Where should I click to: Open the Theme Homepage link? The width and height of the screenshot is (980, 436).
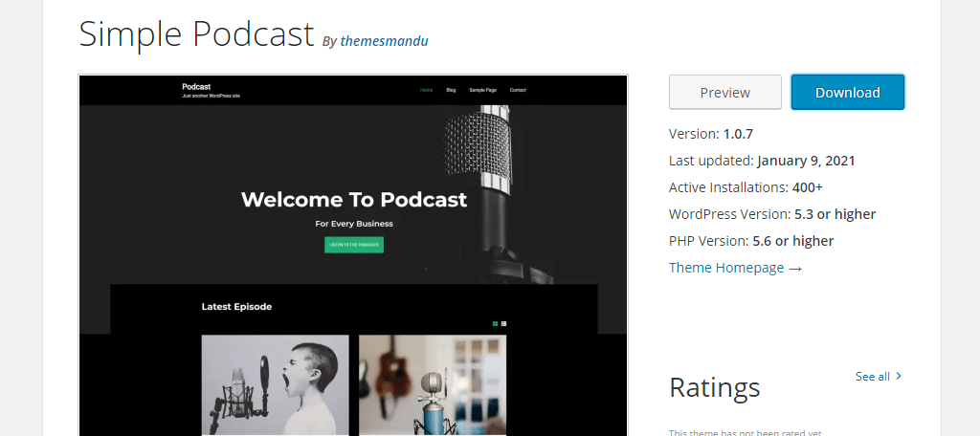click(736, 268)
